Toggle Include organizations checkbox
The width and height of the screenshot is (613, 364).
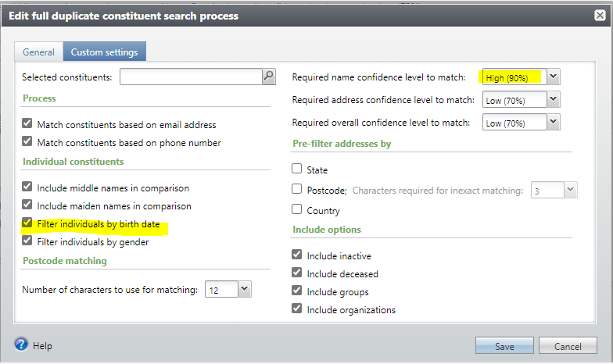coord(297,309)
